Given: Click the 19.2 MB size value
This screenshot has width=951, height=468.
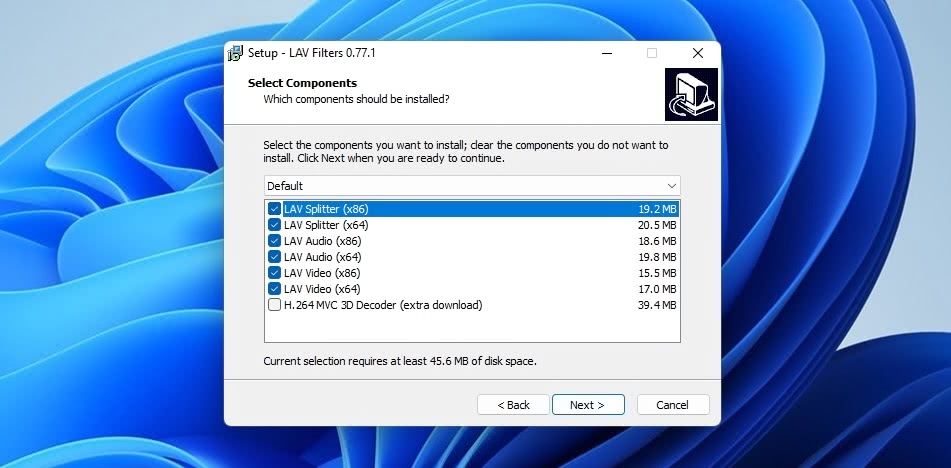Looking at the screenshot, I should 657,209.
